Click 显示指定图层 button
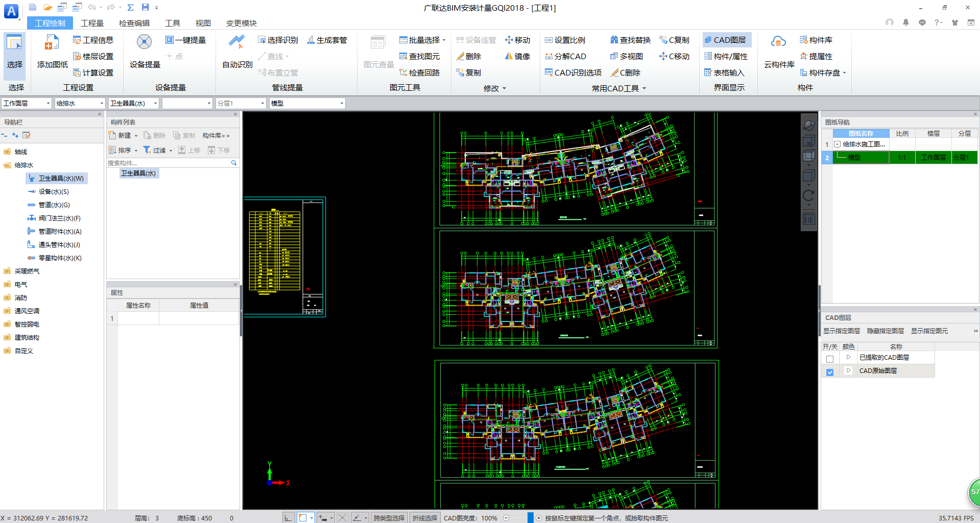 pos(842,331)
